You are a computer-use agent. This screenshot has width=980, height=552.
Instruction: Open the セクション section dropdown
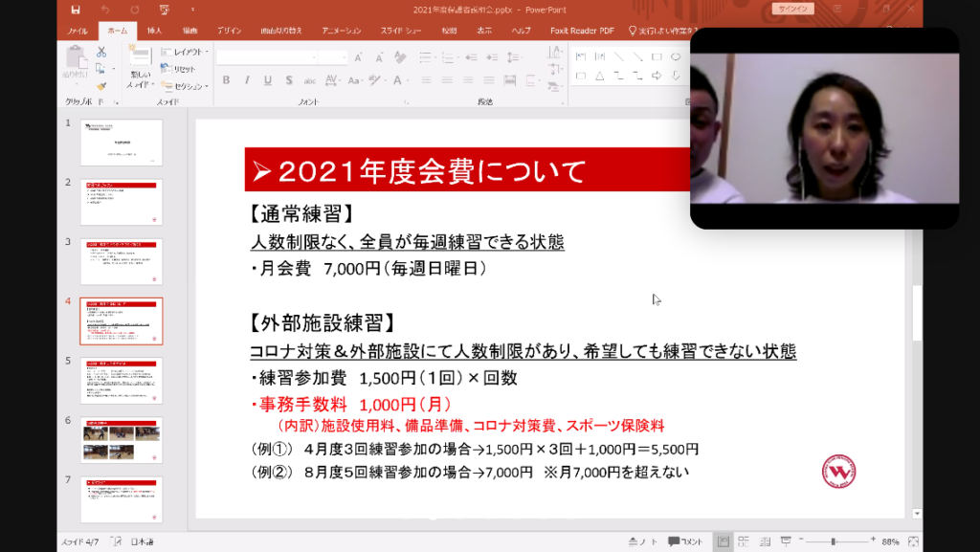(x=187, y=86)
